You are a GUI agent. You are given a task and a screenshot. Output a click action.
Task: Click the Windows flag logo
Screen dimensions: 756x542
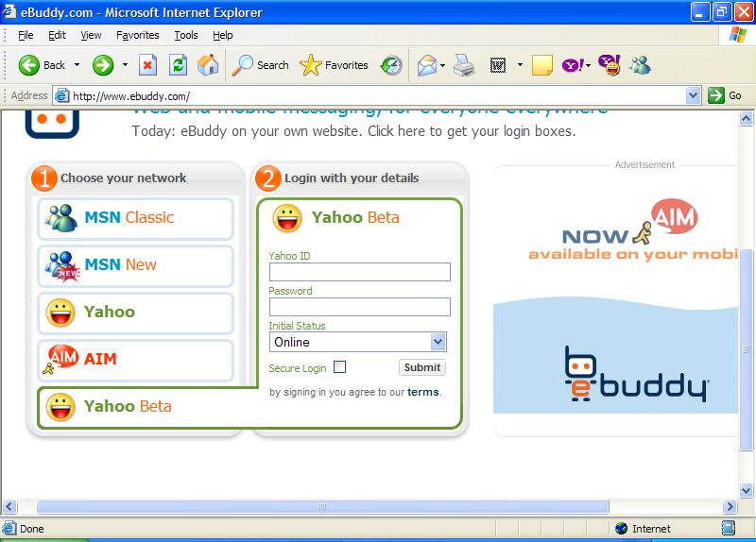(738, 35)
